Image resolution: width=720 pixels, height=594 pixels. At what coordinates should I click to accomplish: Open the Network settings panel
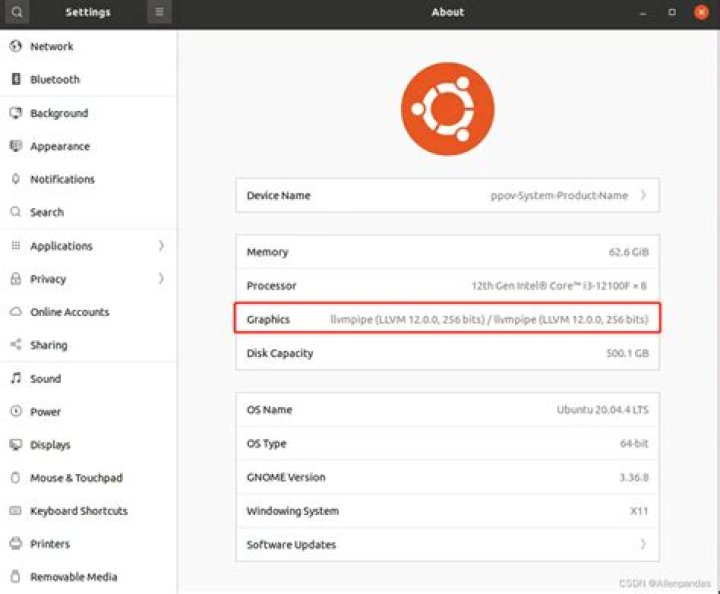(88, 46)
